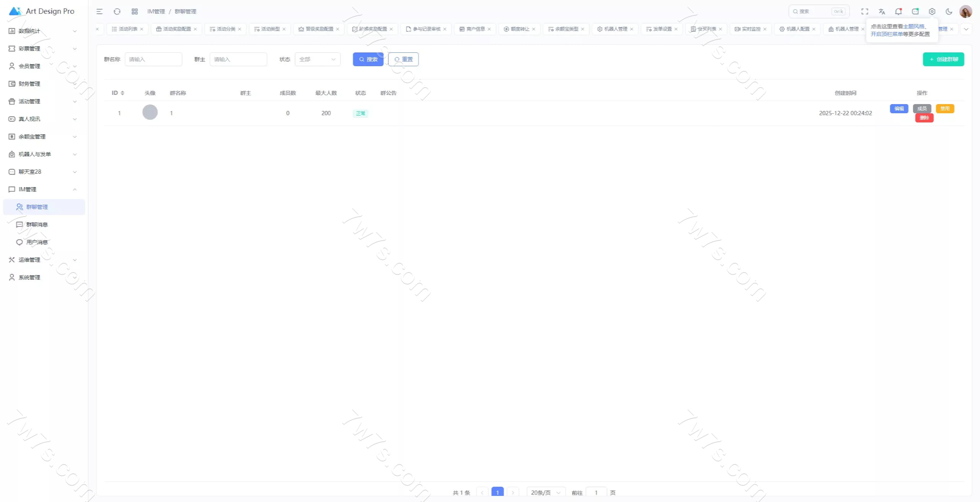Click the yellow 禁用 button in row
This screenshot has height=502, width=980.
click(945, 109)
